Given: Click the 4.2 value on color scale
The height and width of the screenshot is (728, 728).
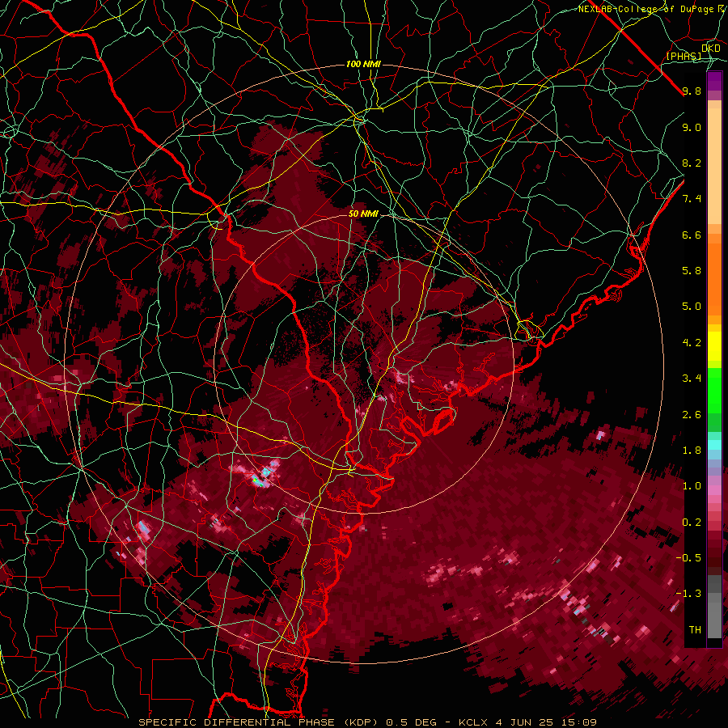Looking at the screenshot, I should coord(692,343).
